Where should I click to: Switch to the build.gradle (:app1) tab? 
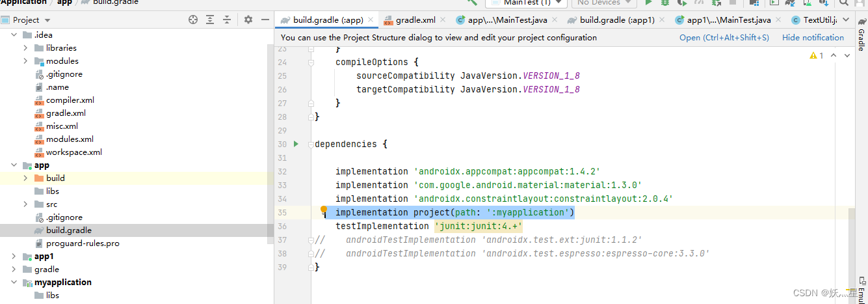(616, 20)
